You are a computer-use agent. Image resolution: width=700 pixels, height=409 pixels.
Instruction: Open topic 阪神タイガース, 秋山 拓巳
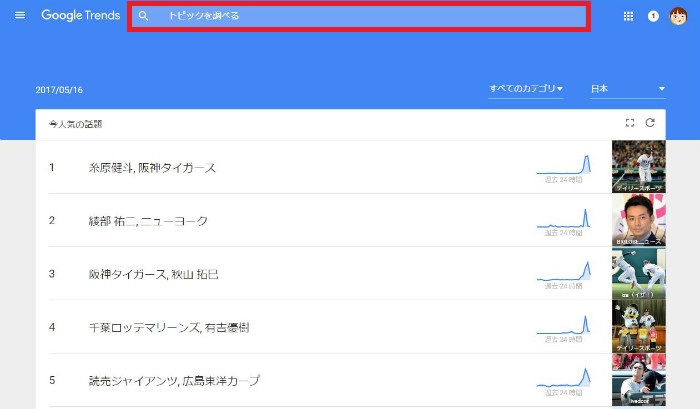(x=154, y=274)
